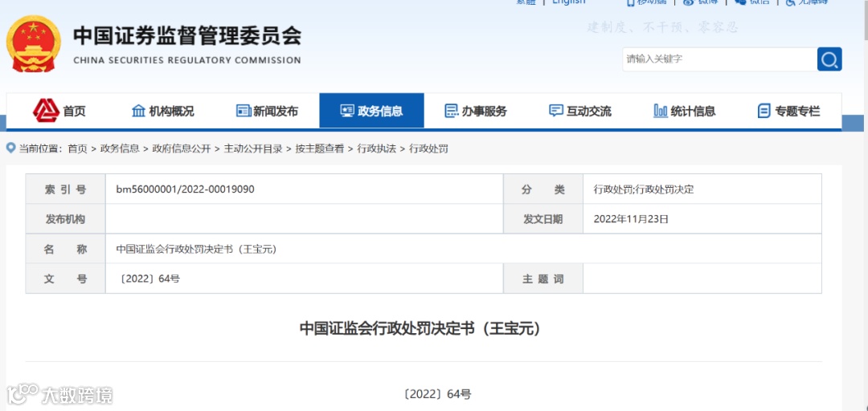Open the 首页 navigation tab

click(x=59, y=111)
